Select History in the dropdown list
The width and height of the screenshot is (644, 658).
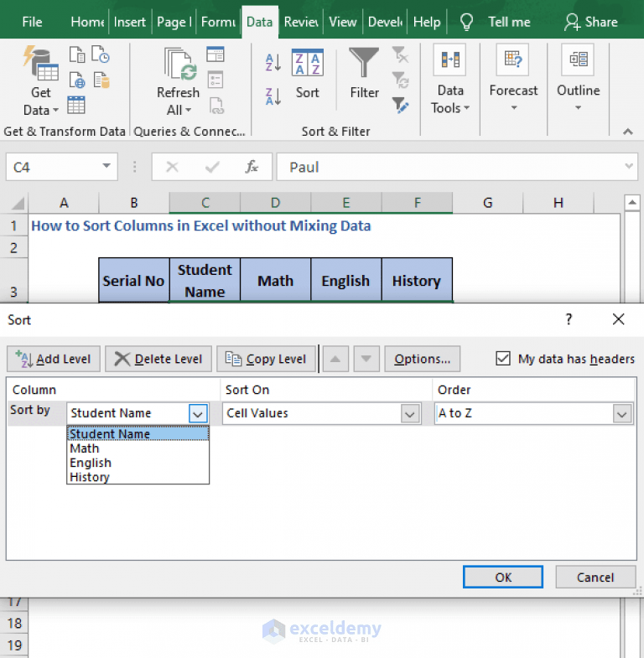coord(138,477)
